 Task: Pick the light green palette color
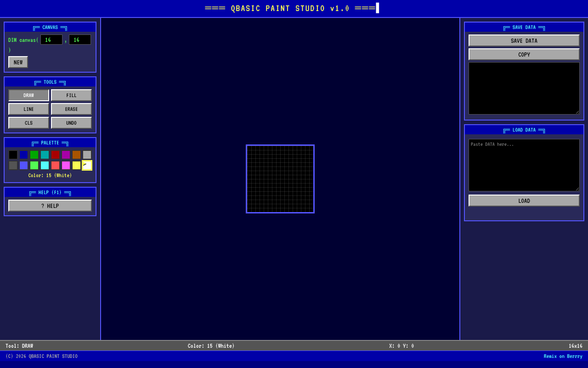[x=34, y=165]
